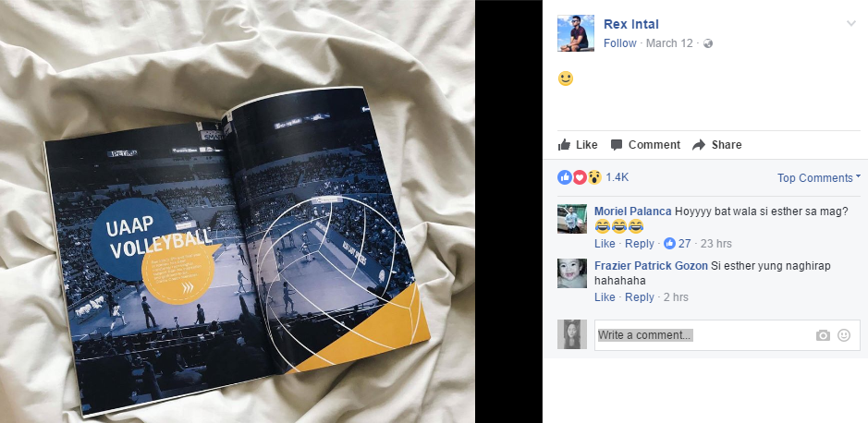Expand the Top Comments sorting dropdown
Image resolution: width=868 pixels, height=423 pixels.
[819, 178]
